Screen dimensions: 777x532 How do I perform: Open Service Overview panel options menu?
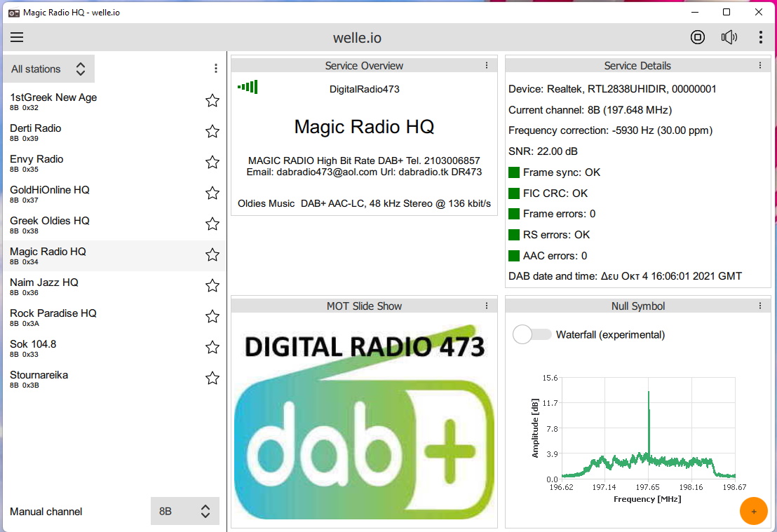(x=487, y=65)
